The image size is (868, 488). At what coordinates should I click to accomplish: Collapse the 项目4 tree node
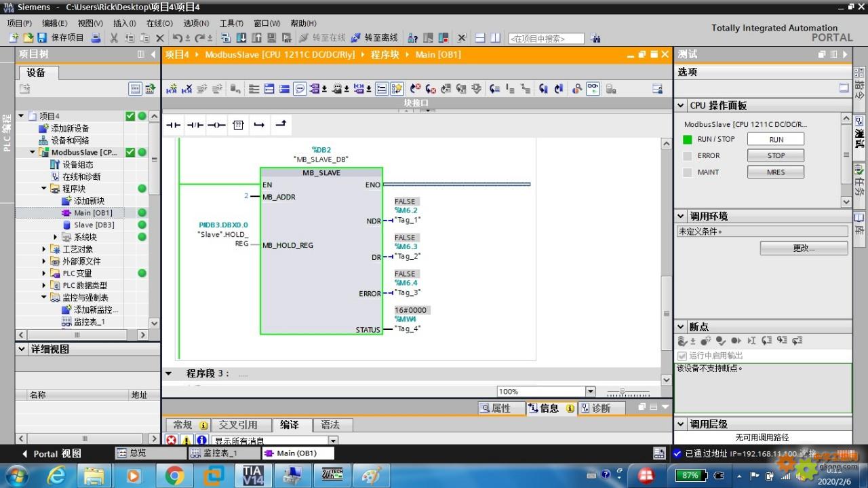[21, 116]
